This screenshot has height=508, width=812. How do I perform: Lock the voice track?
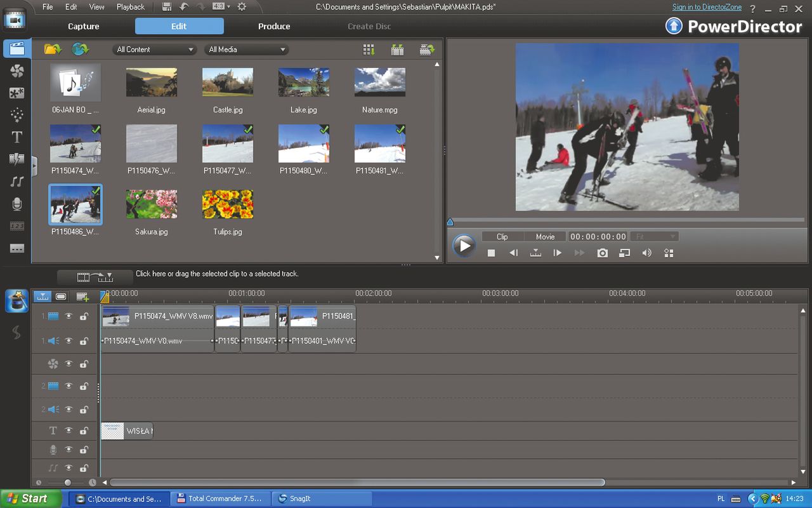click(x=84, y=450)
